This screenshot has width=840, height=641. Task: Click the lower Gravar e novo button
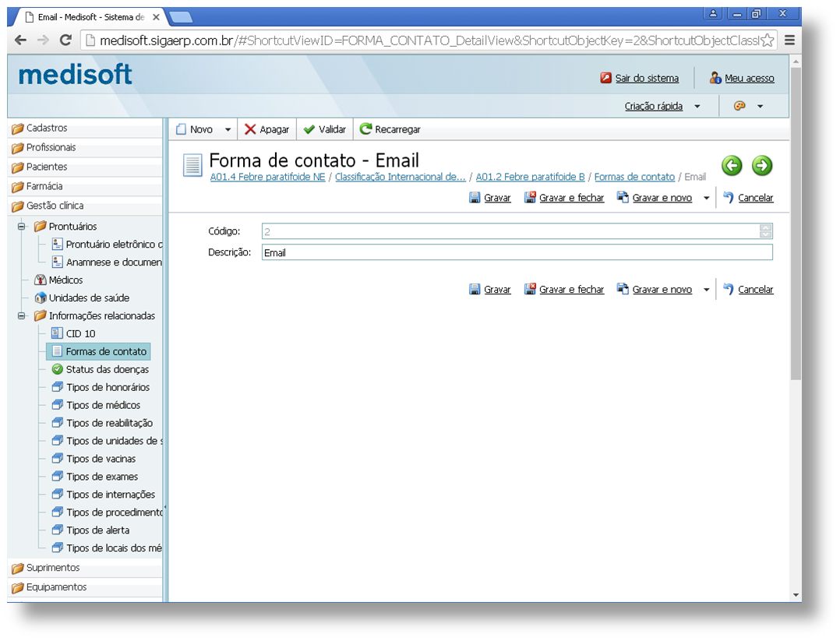tap(654, 289)
